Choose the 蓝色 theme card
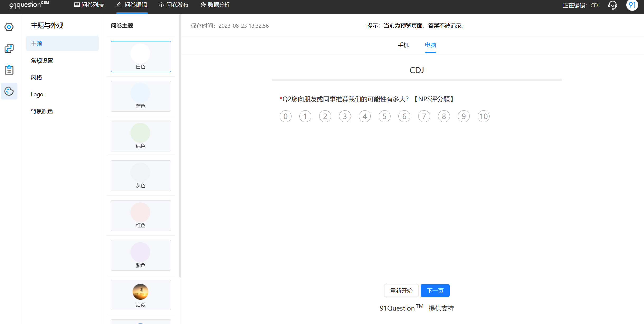Viewport: 644px width, 324px height. 141,96
